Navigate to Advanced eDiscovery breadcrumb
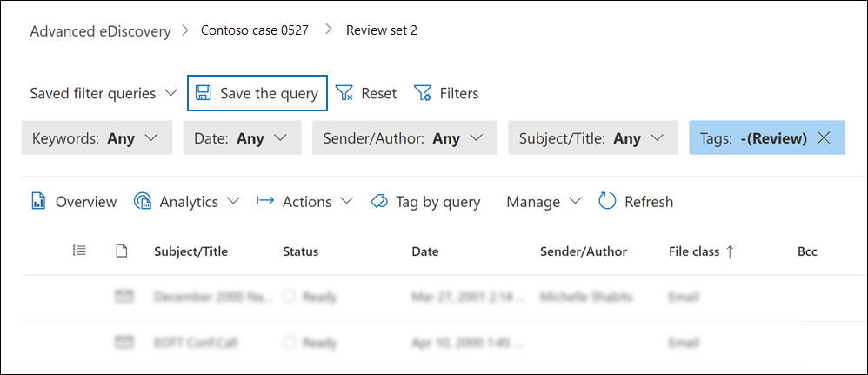 [x=100, y=31]
